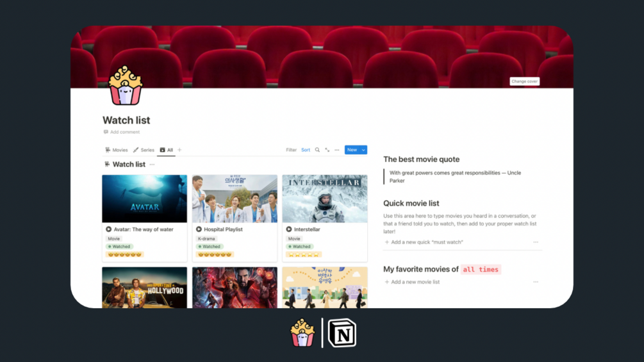Image resolution: width=644 pixels, height=362 pixels.
Task: Click the Watched status on Avatar card
Action: coord(119,247)
